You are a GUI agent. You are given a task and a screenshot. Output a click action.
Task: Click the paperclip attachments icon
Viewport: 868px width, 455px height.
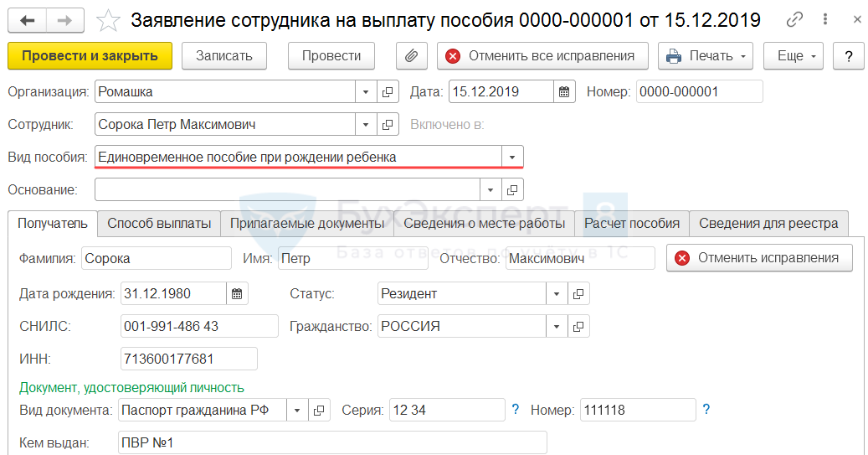[x=411, y=56]
